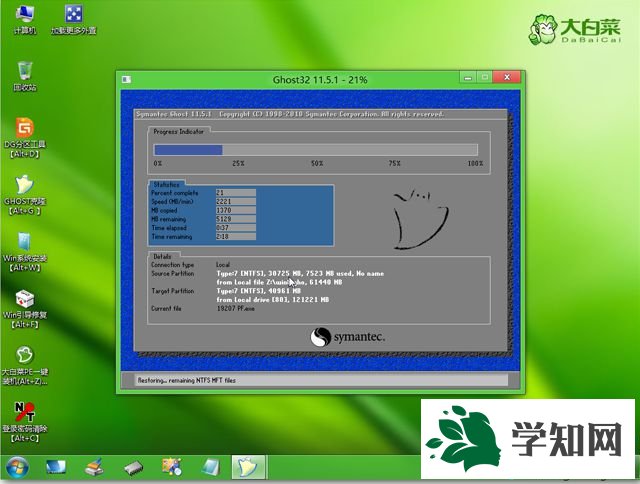Click the monitor icon in taskbar
Screen dimensions: 640x484
click(x=56, y=467)
